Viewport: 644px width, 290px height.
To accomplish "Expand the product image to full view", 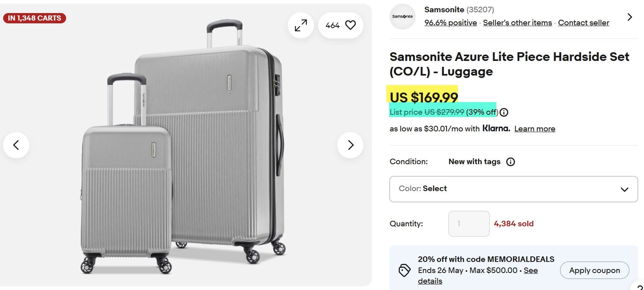I will pos(301,25).
